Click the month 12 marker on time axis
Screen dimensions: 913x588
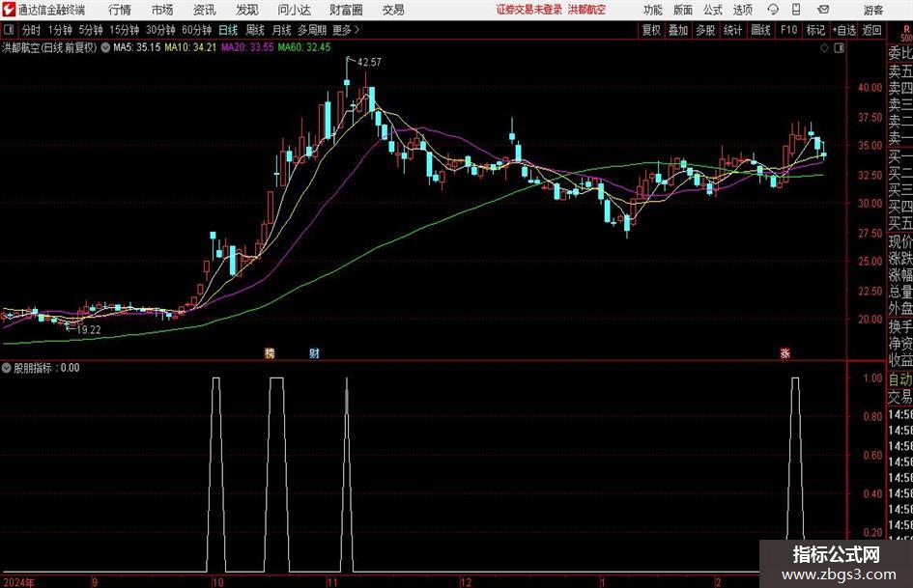[466, 582]
